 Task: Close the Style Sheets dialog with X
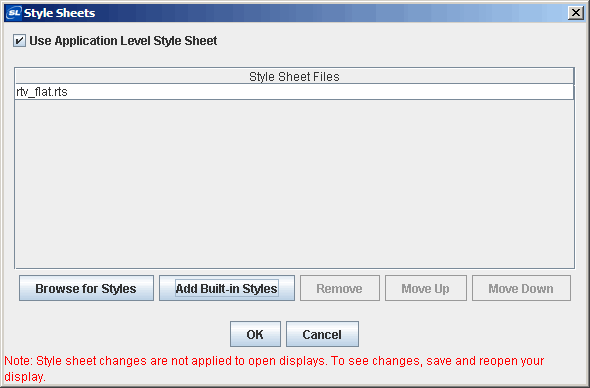pos(576,13)
